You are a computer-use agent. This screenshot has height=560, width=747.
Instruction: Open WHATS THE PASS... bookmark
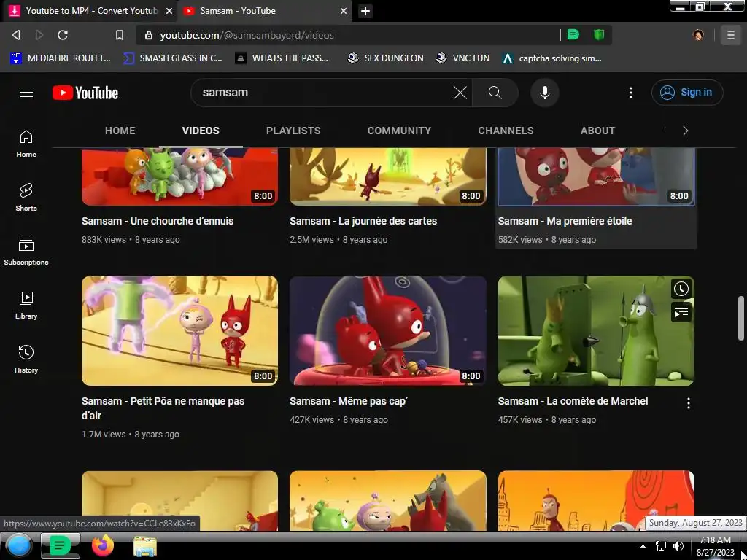click(282, 58)
